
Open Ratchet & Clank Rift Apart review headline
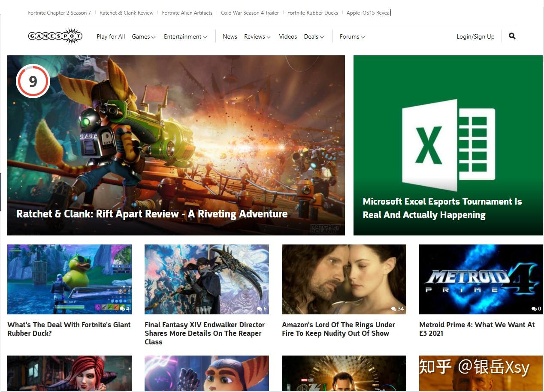point(152,214)
